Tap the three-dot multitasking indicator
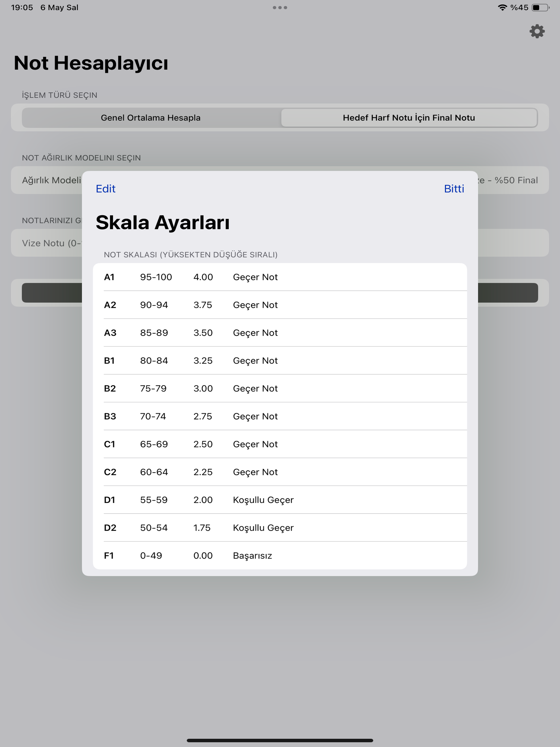Screen dimensions: 560x747 coord(280,7)
